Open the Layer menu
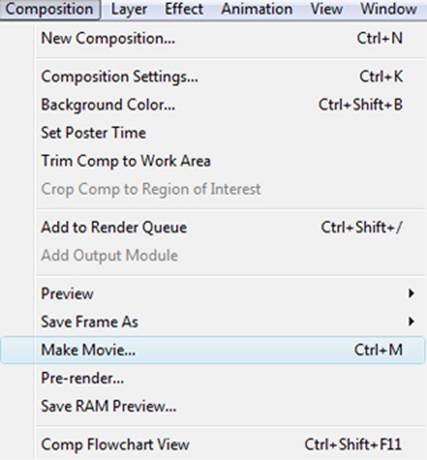 tap(129, 9)
